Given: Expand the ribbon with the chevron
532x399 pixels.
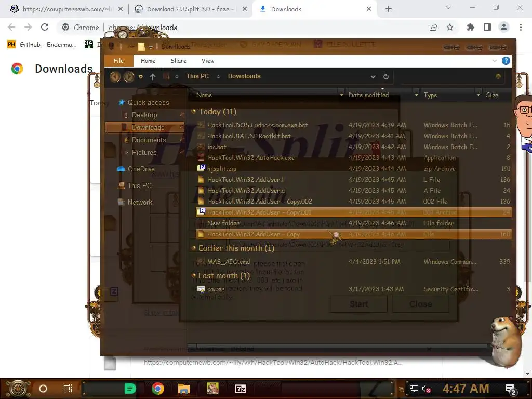Looking at the screenshot, I should [495, 61].
